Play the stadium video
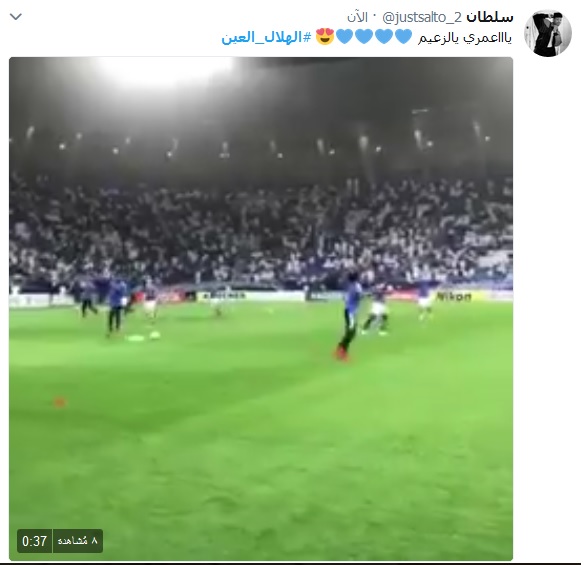Image resolution: width=586 pixels, height=565 pixels. pos(261,309)
